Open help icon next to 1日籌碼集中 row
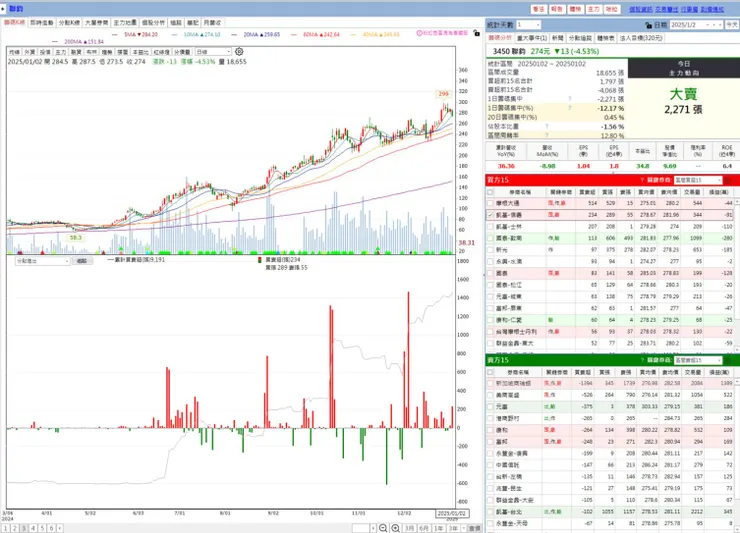This screenshot has height=533, width=740. coord(570,99)
